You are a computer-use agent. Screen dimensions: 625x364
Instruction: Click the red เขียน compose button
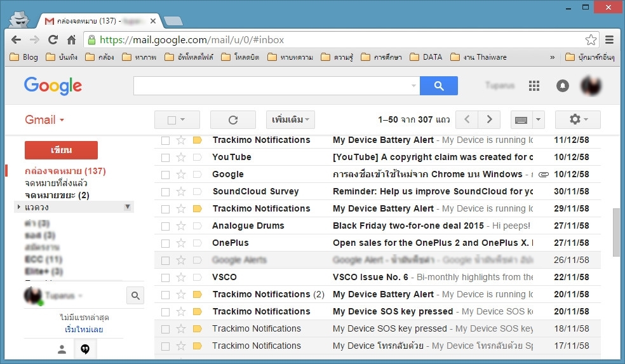coord(61,150)
